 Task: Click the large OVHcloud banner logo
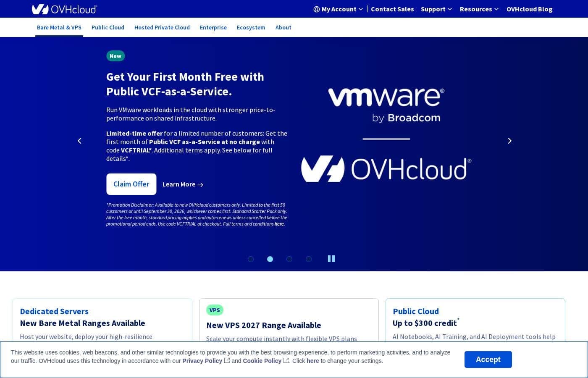(386, 169)
